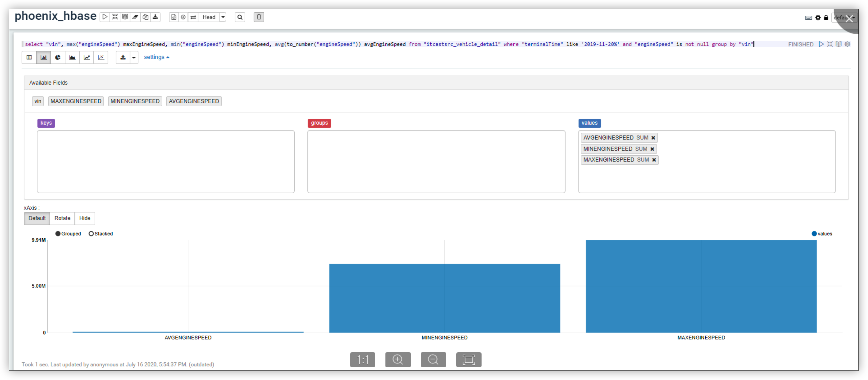Choose the line chart visualization
Viewport: 868px width, 380px height.
tap(87, 57)
